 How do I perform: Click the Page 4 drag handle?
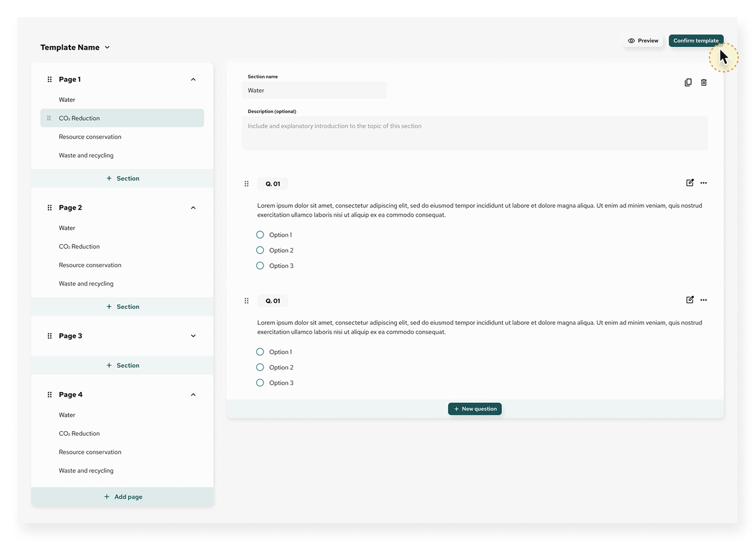pos(49,394)
